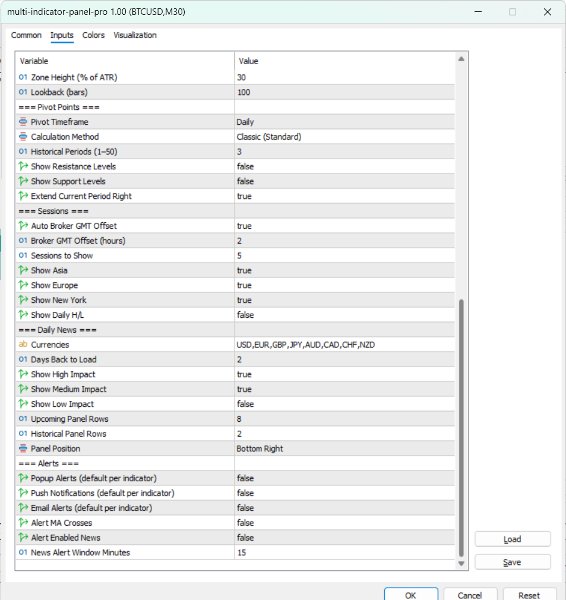This screenshot has width=566, height=600.
Task: Toggle the Auto Broker GMT Offset value
Action: coord(345,226)
